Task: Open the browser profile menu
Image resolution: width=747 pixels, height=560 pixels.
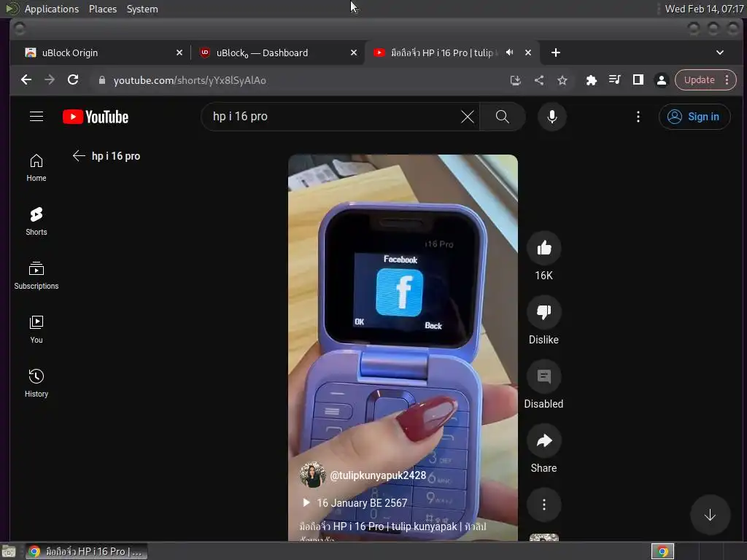Action: tap(661, 80)
